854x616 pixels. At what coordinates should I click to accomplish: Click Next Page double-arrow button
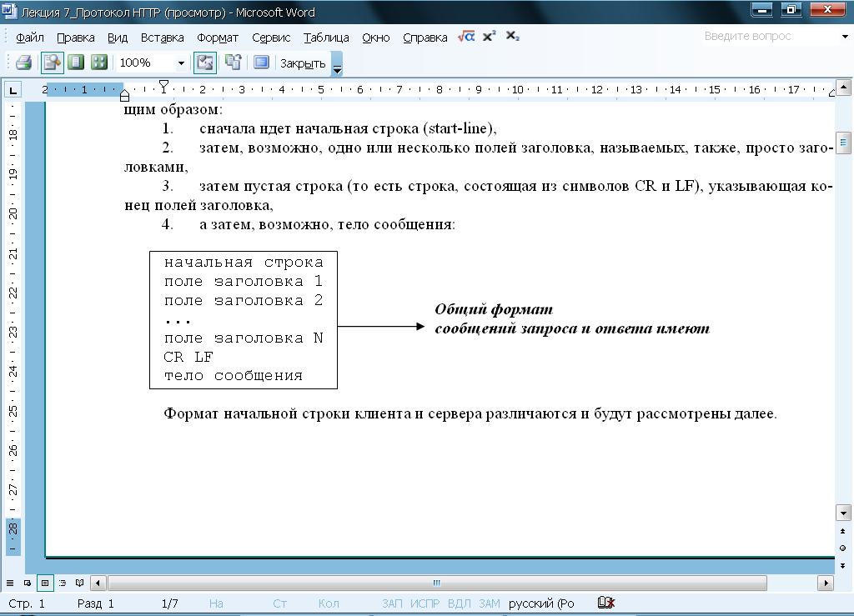coord(843,565)
